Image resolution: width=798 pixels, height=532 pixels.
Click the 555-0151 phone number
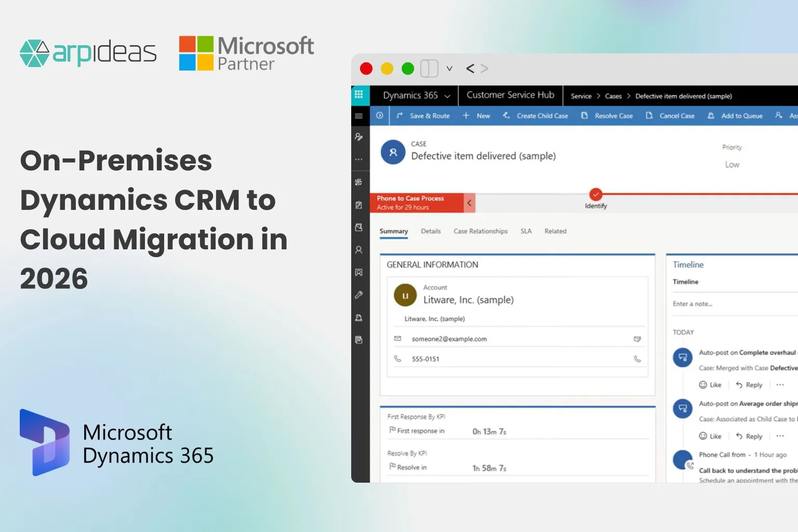[x=425, y=359]
